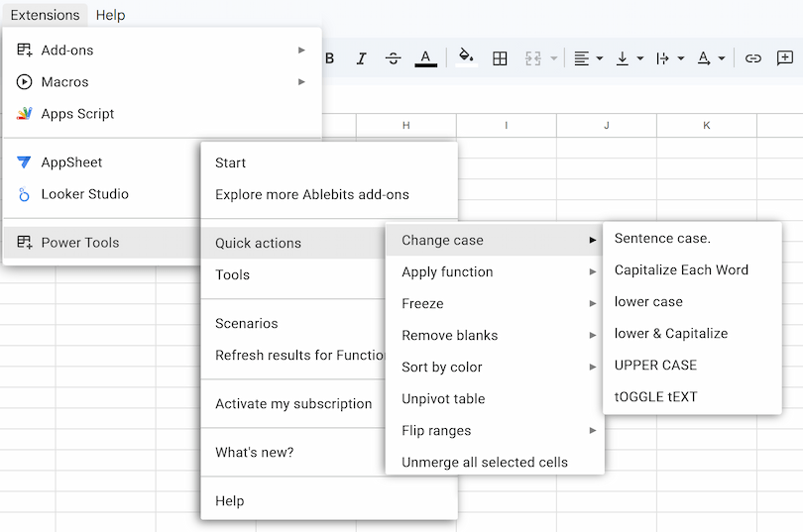
Task: Open Tools in Power Tools menu
Action: click(x=293, y=274)
